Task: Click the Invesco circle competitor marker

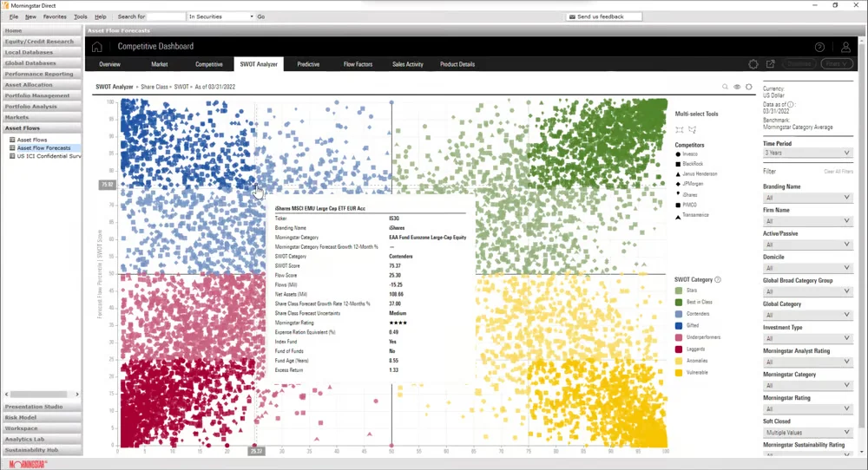Action: 678,154
